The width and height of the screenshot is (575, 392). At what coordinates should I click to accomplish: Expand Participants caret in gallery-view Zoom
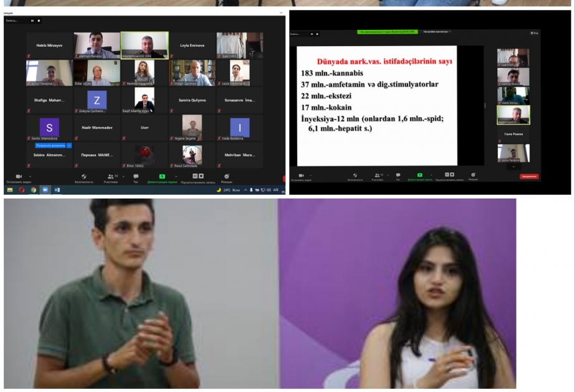123,177
